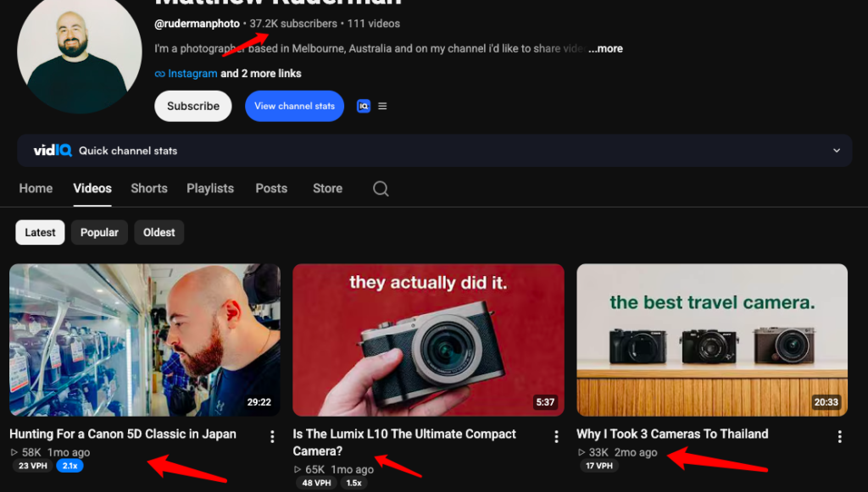Image resolution: width=868 pixels, height=492 pixels.
Task: Click the 48 VPH badge
Action: tap(316, 484)
